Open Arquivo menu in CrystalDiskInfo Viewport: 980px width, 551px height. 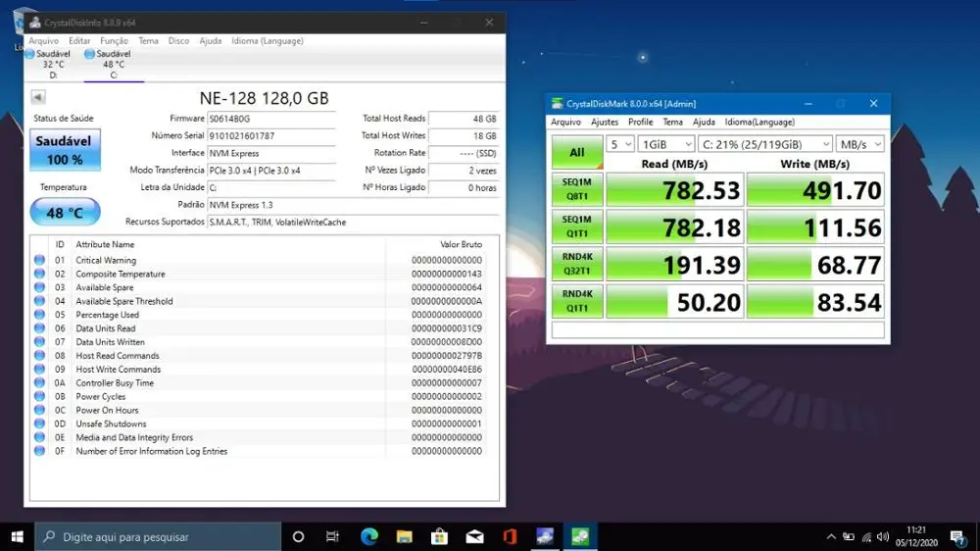(44, 40)
